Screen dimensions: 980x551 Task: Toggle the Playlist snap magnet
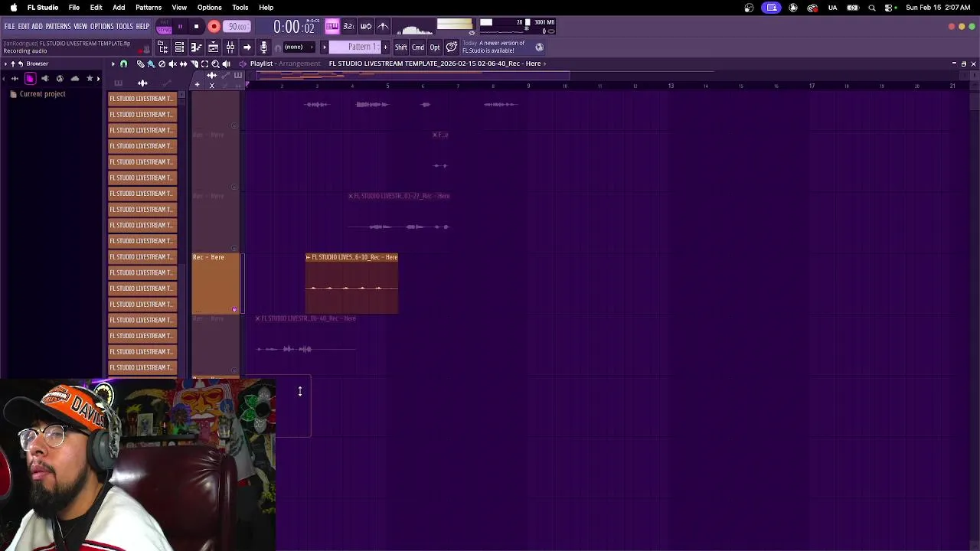pyautogui.click(x=123, y=64)
